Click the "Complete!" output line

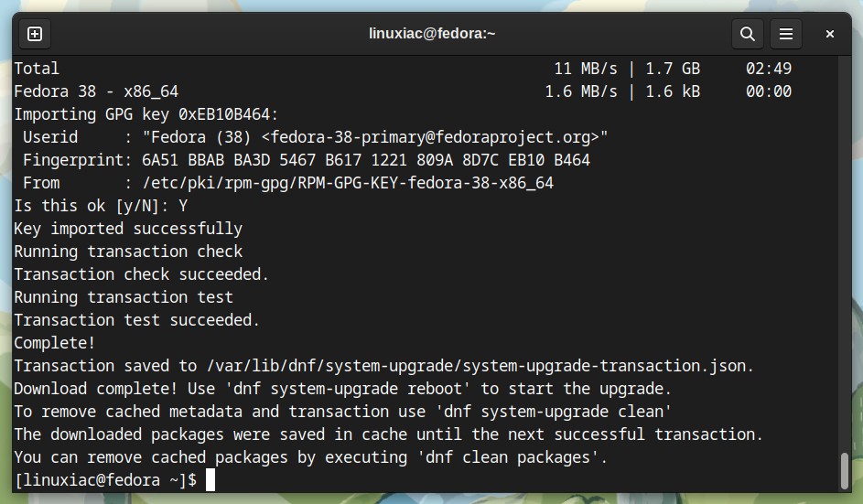coord(55,343)
